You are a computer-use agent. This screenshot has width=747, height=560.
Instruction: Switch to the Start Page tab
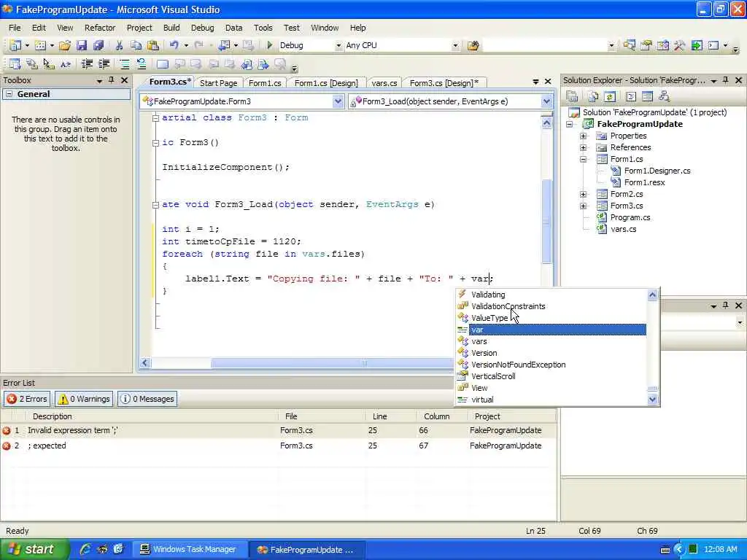218,83
